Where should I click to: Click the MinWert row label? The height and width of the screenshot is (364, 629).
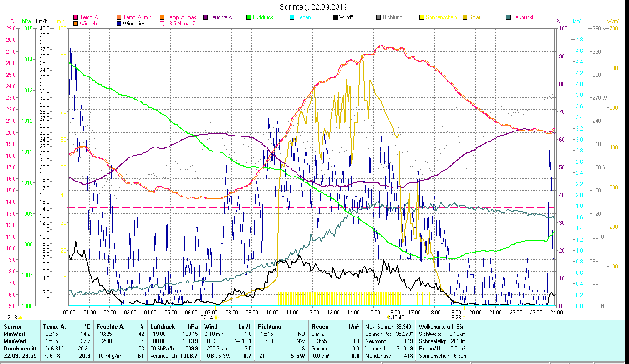click(15, 334)
